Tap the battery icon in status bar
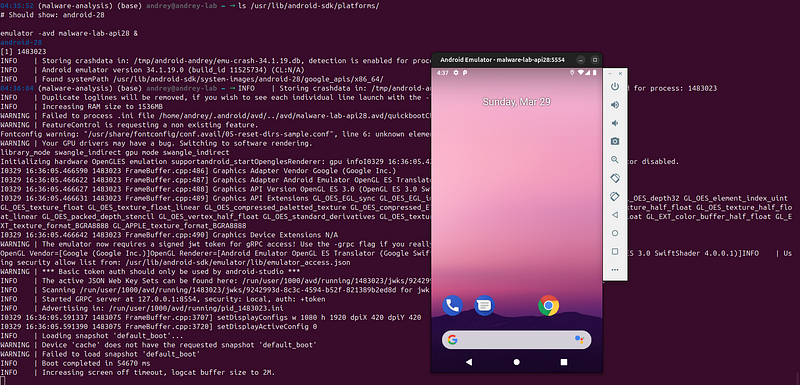 tap(593, 73)
